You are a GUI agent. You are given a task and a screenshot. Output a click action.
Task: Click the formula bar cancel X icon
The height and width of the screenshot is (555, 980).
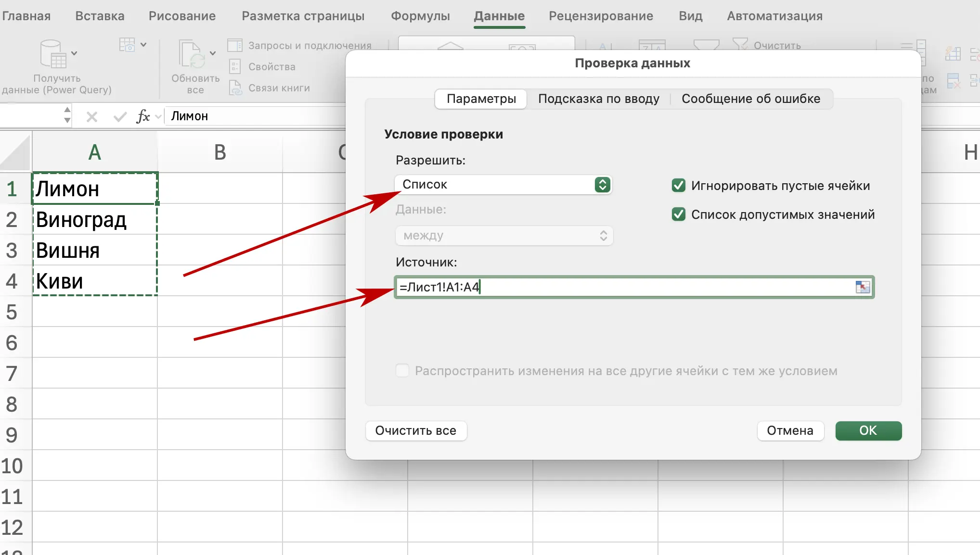[91, 116]
